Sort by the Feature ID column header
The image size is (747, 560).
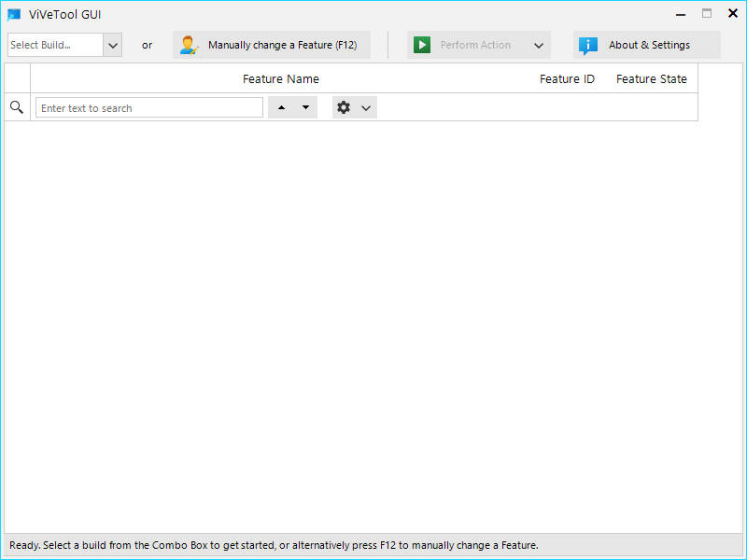pos(567,79)
